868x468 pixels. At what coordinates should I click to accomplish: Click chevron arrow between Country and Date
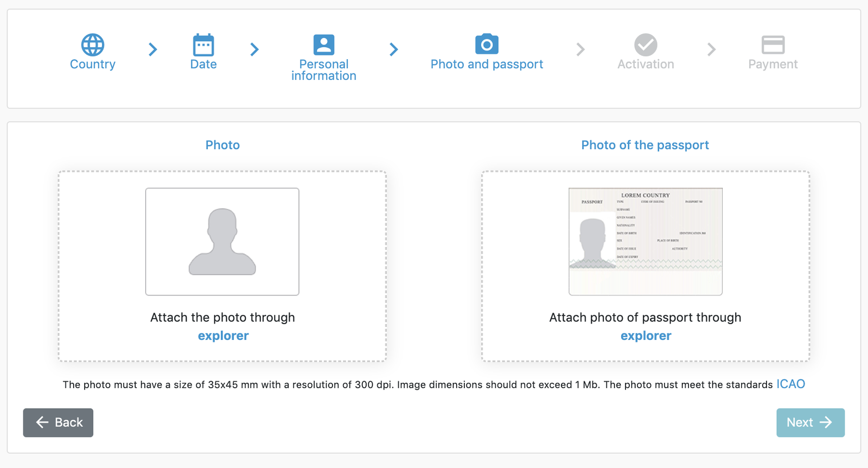coord(153,50)
